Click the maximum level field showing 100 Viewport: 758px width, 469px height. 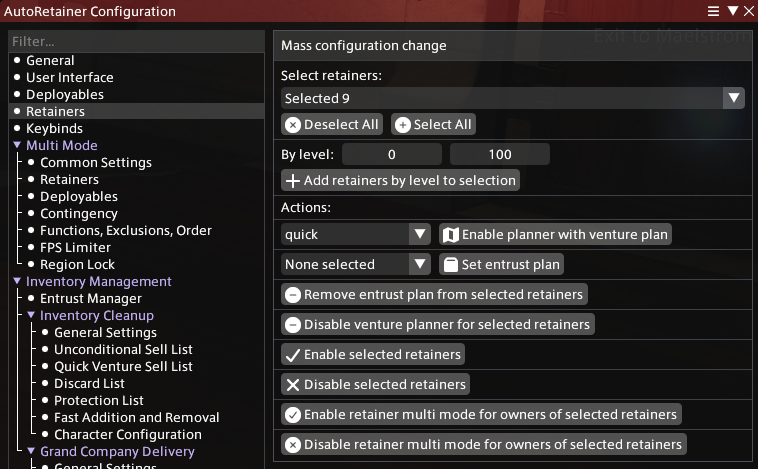click(x=500, y=154)
